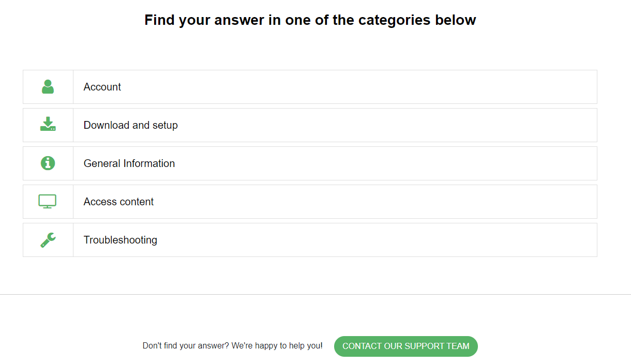Screen dimensions: 631x364
Task: Expand the Access content category
Action: 310,202
